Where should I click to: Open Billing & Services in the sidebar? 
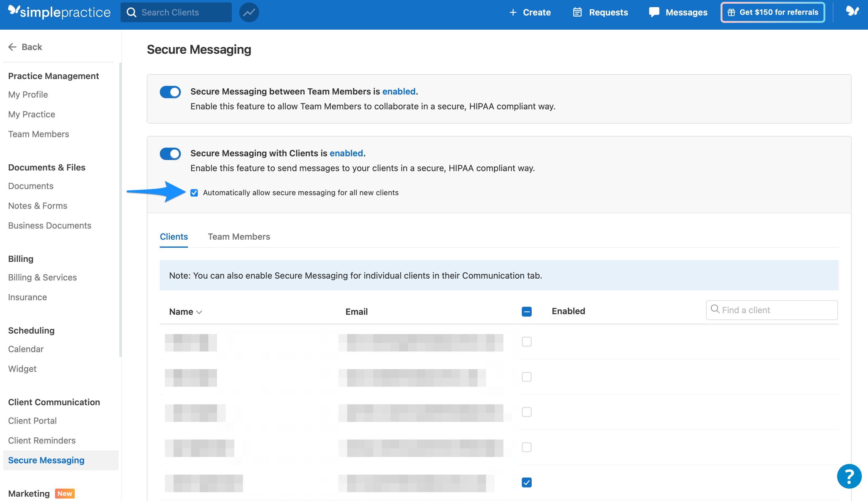[x=42, y=277]
